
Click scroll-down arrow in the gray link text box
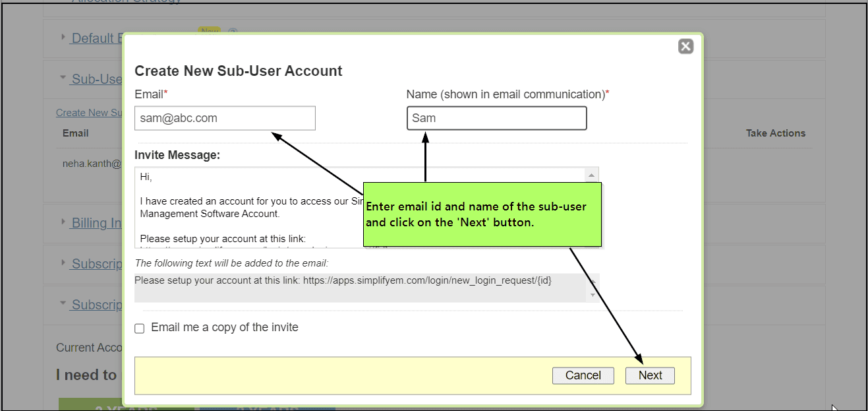592,295
